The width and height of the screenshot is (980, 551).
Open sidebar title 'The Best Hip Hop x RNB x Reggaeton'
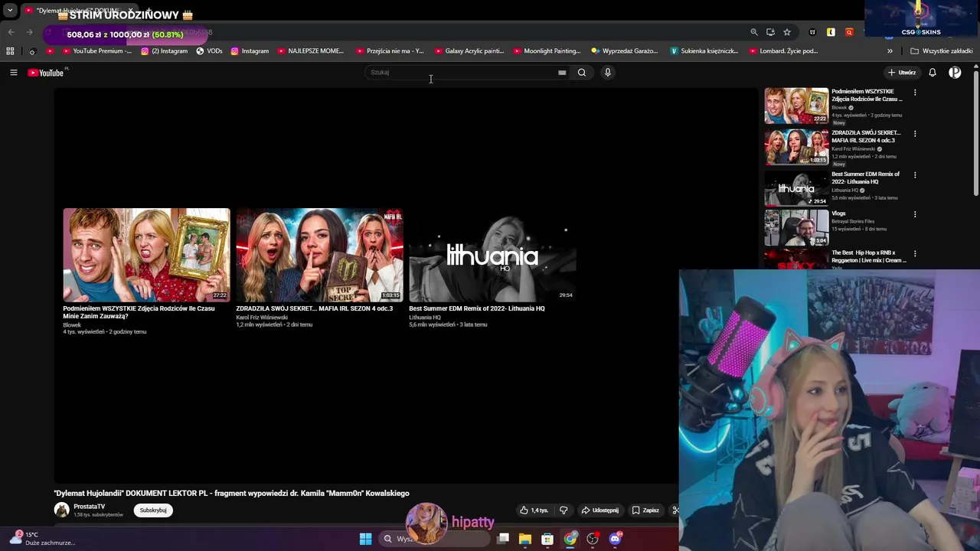(868, 256)
